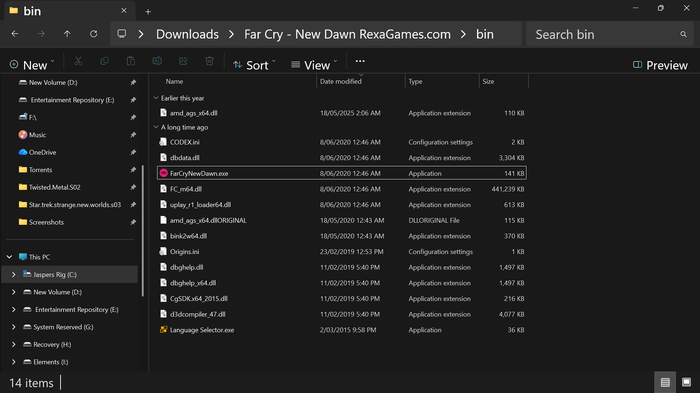Viewport: 700px width, 393px height.
Task: Unpin Music from quick access
Action: [x=133, y=135]
